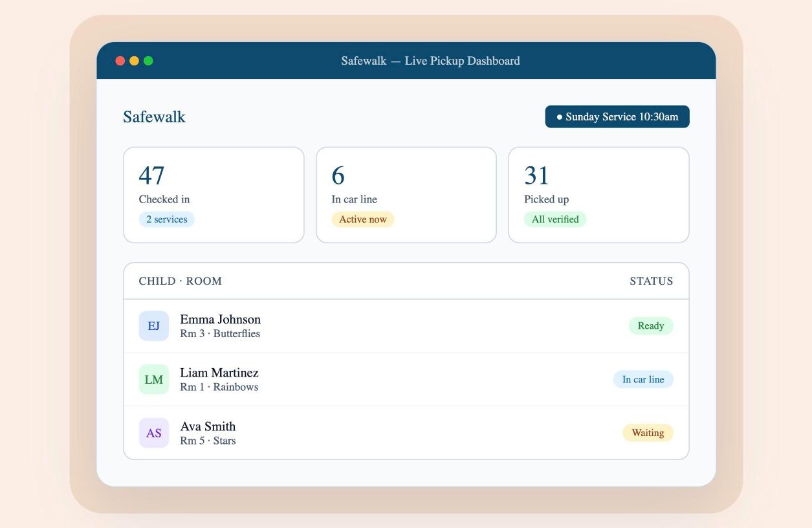Viewport: 812px width, 528px height.
Task: Click the Sunday Service 10:30am button
Action: point(617,116)
